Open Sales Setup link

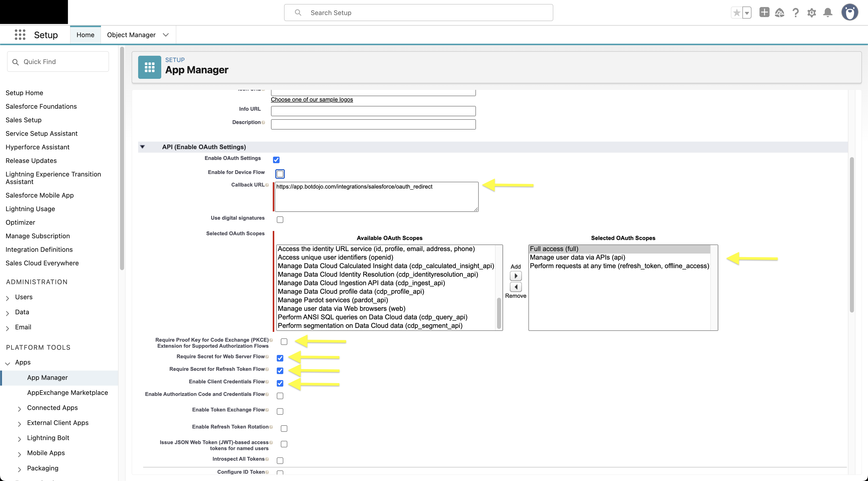coord(24,120)
